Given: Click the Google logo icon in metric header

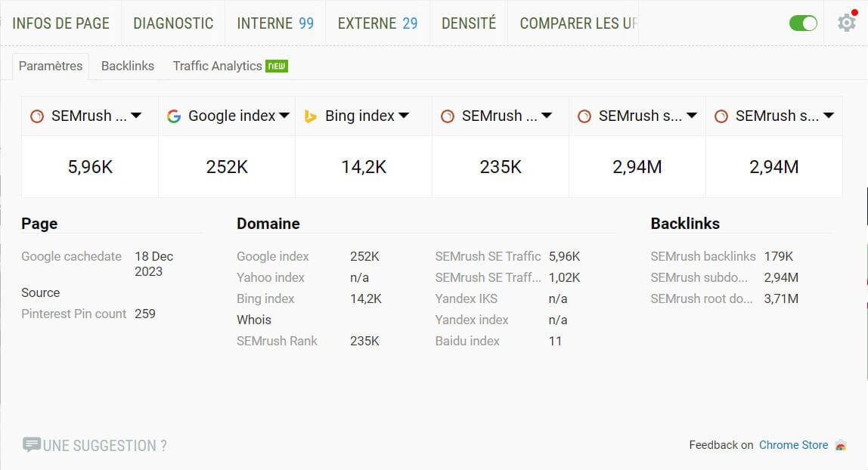Looking at the screenshot, I should point(174,116).
